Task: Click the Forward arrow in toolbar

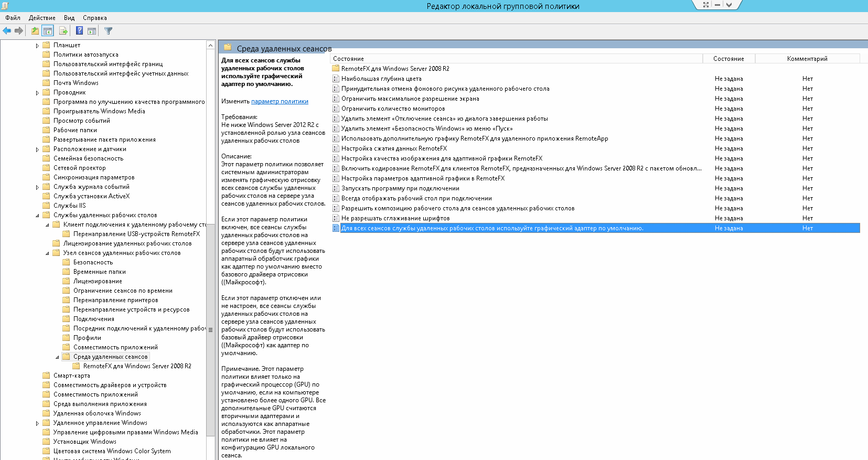Action: (19, 31)
